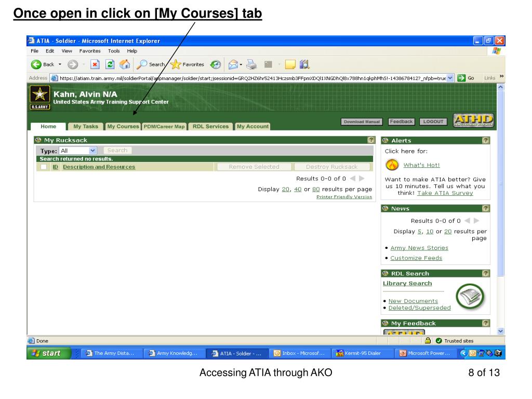The image size is (532, 399).
Task: Click the ATHD logo
Action: 473,121
